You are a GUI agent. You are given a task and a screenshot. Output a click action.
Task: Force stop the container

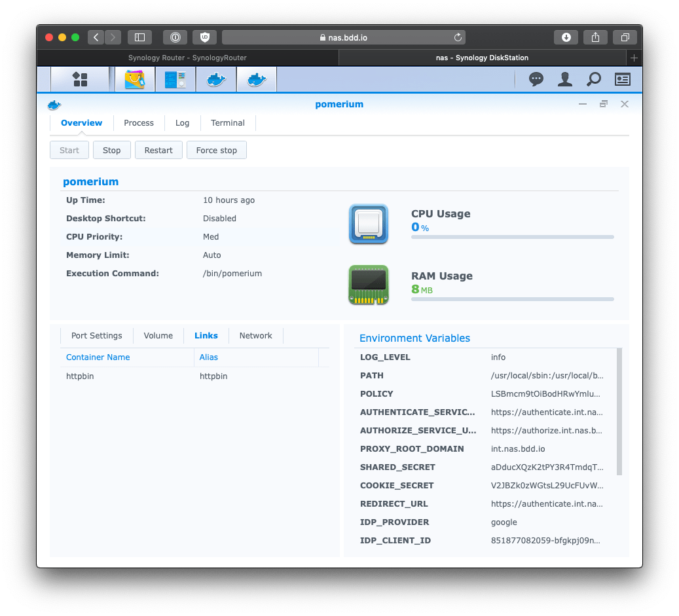click(216, 150)
